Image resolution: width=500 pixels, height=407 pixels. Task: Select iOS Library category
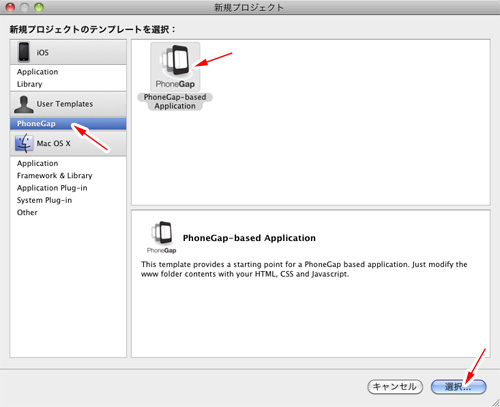pyautogui.click(x=29, y=84)
